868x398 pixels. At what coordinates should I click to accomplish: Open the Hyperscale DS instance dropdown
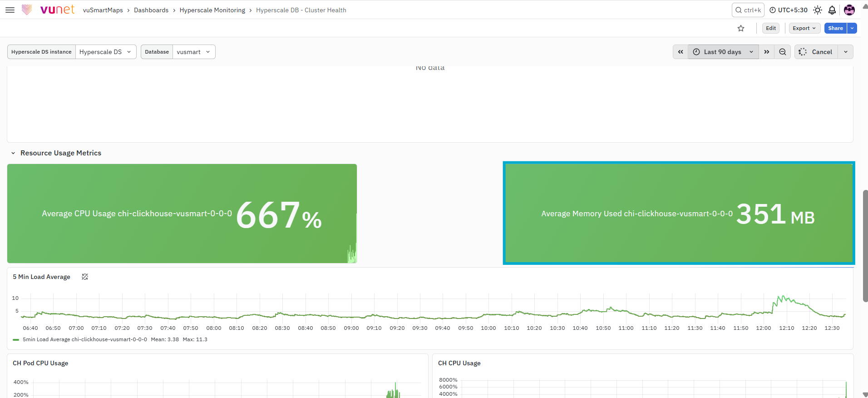coord(106,52)
